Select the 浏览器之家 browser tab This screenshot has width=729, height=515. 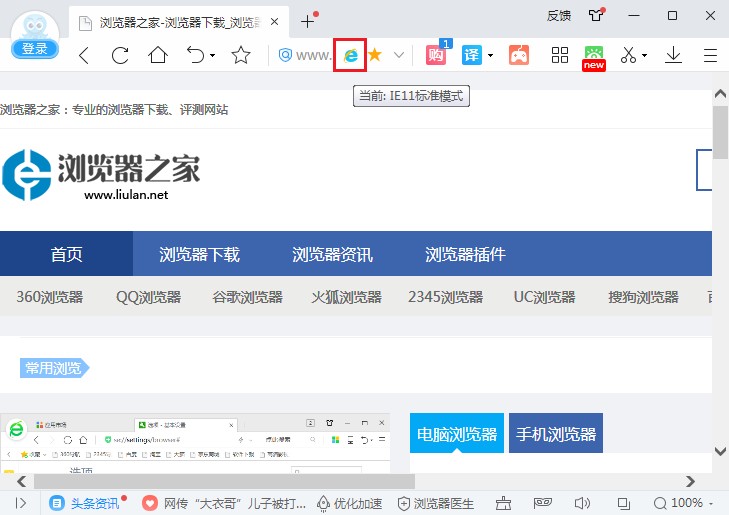(x=179, y=22)
